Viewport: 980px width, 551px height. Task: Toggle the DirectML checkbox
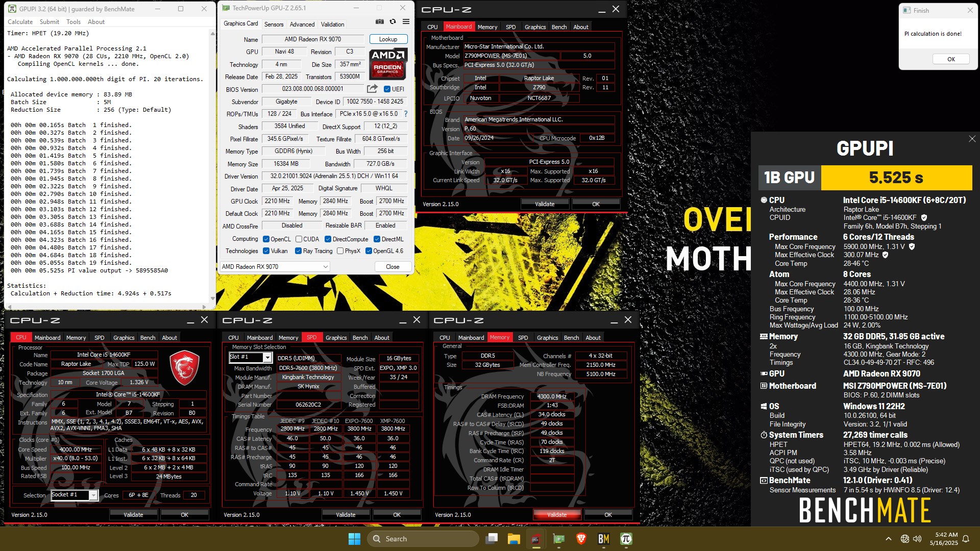(x=377, y=239)
